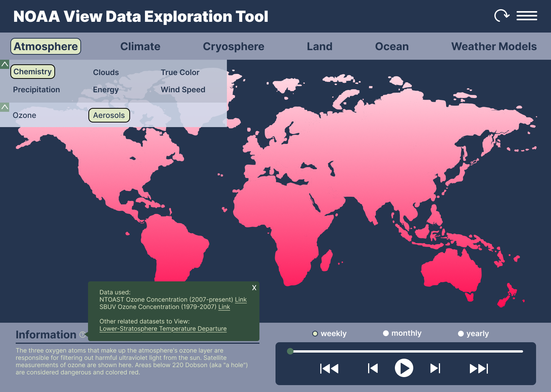The height and width of the screenshot is (392, 551).
Task: Open the SBUV Ozone Concentration Link
Action: tap(224, 307)
